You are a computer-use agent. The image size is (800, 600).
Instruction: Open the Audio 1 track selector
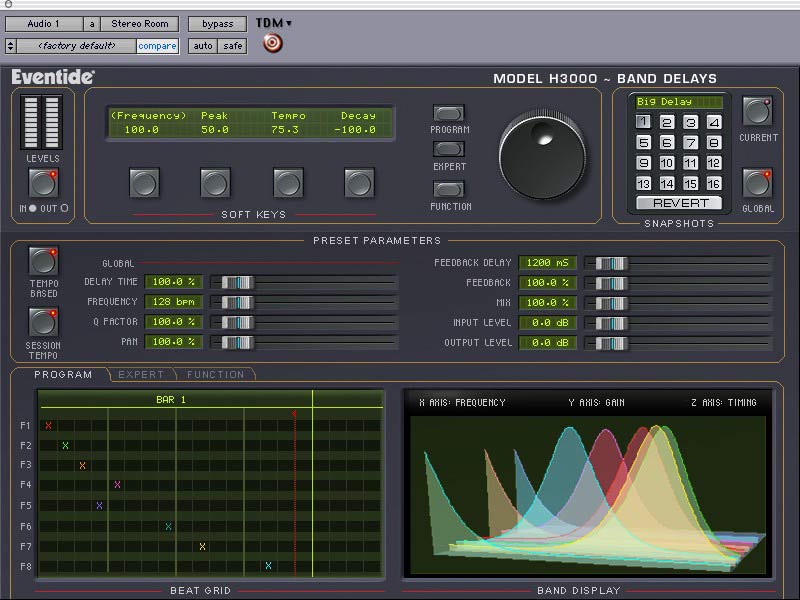coord(44,24)
